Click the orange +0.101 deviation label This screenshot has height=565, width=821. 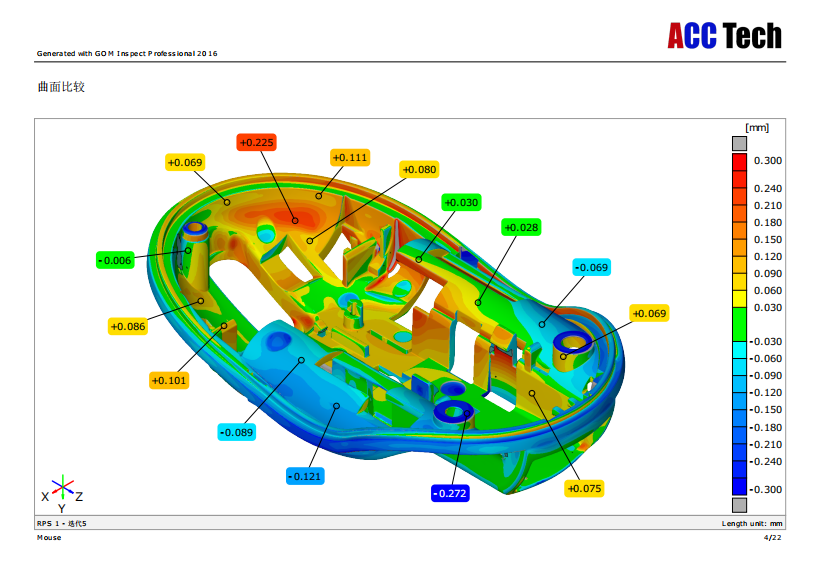pyautogui.click(x=169, y=380)
